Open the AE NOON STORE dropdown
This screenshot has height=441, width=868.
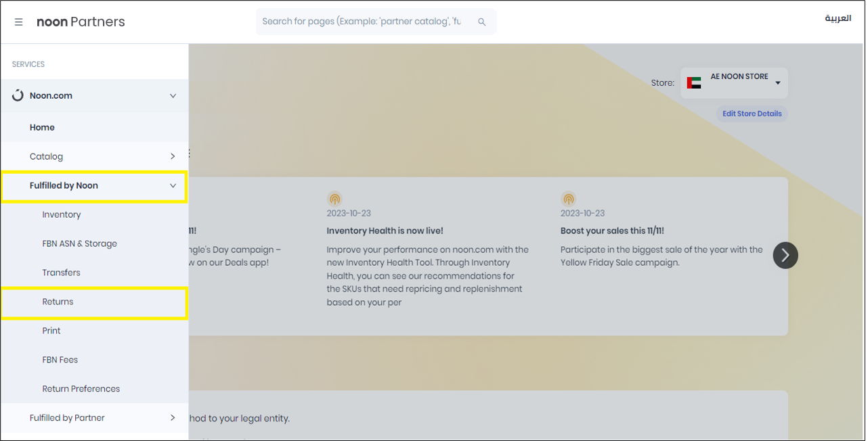coord(734,83)
